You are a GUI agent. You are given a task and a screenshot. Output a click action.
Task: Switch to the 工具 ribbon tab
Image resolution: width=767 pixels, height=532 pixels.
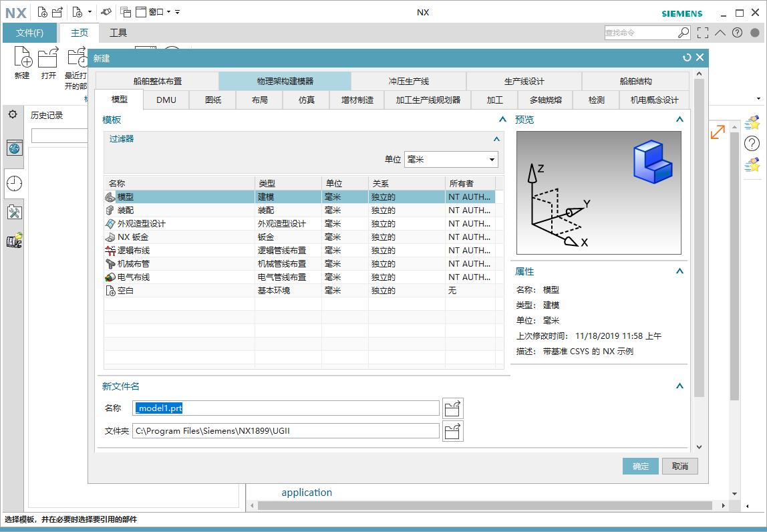118,32
